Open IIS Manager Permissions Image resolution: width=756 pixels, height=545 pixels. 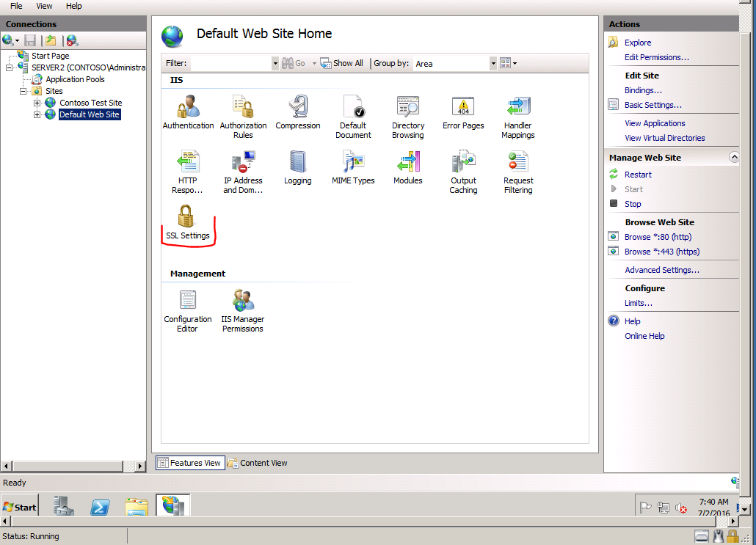tap(242, 311)
